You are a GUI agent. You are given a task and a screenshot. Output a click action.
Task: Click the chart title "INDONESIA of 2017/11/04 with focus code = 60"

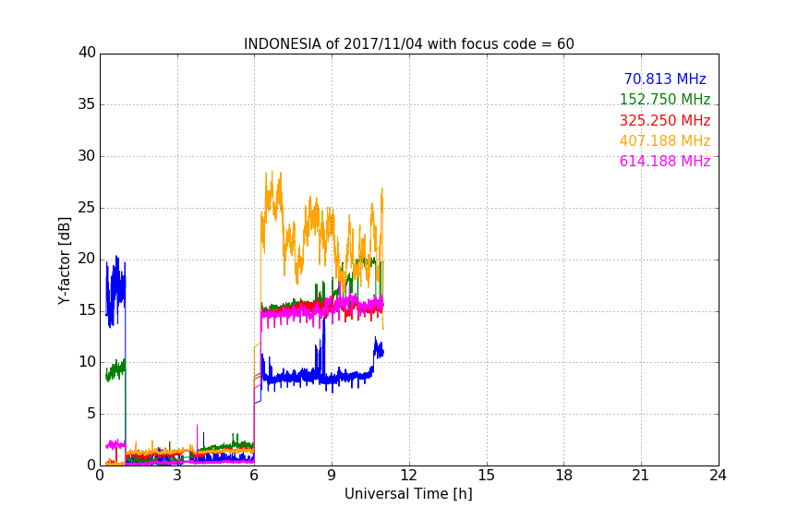[408, 43]
